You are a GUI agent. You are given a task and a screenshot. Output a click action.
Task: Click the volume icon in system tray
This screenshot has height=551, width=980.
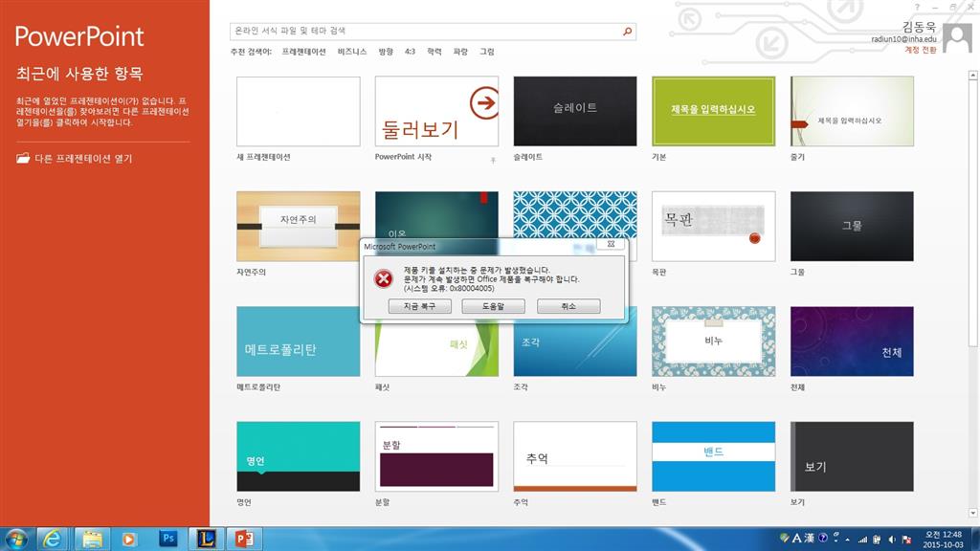(892, 540)
